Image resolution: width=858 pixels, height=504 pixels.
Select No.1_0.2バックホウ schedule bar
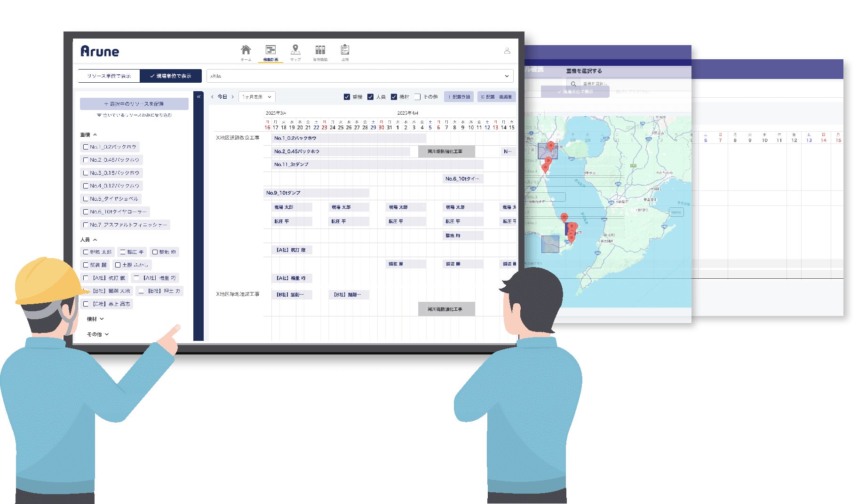point(349,138)
